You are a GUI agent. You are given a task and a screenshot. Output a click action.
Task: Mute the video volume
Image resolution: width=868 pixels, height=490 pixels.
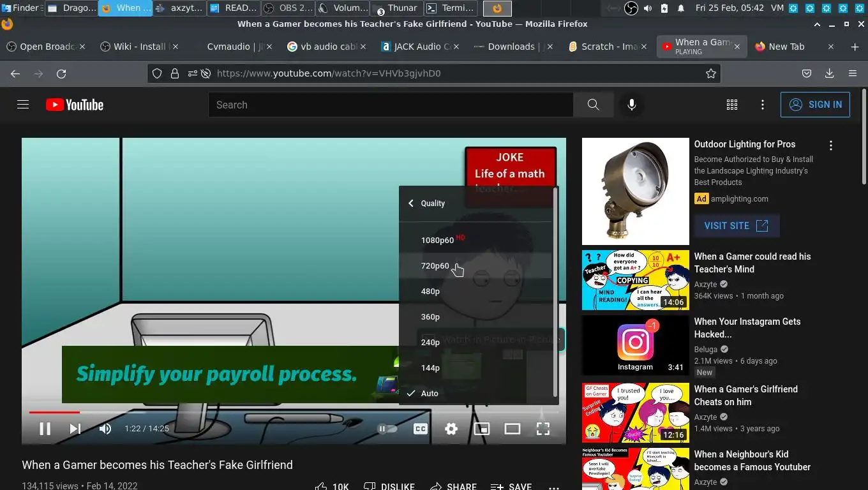(105, 429)
